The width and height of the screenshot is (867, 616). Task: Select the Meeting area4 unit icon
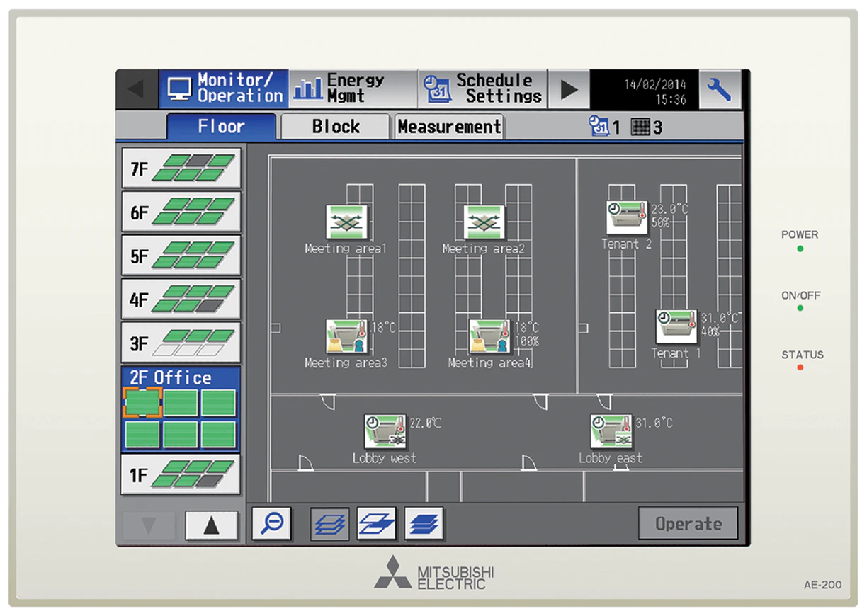pyautogui.click(x=490, y=336)
